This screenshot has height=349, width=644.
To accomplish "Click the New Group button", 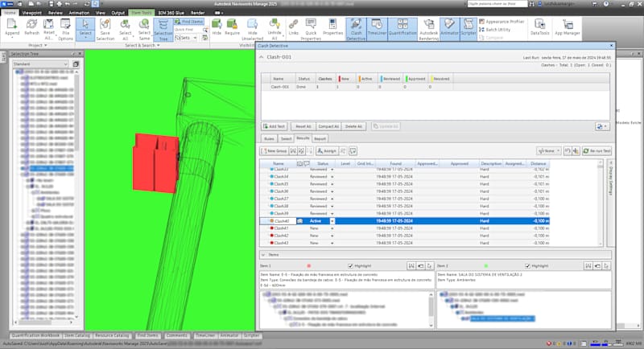I will [274, 151].
